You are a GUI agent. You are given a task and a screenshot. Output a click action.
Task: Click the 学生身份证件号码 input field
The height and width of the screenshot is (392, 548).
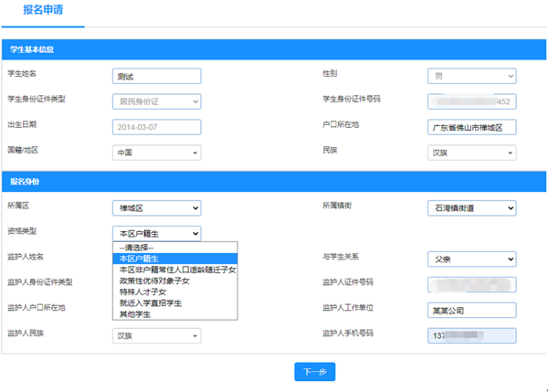click(x=471, y=101)
